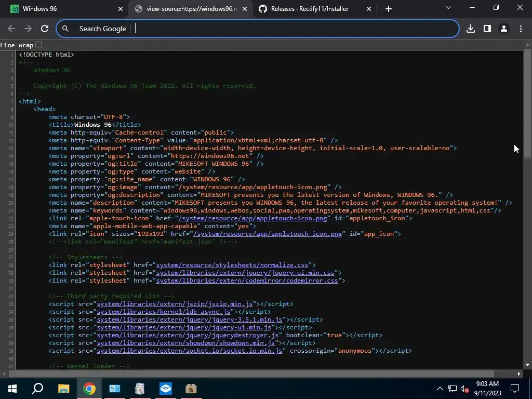Image resolution: width=532 pixels, height=399 pixels.
Task: Toggle the Line wrap checkbox
Action: pyautogui.click(x=38, y=45)
